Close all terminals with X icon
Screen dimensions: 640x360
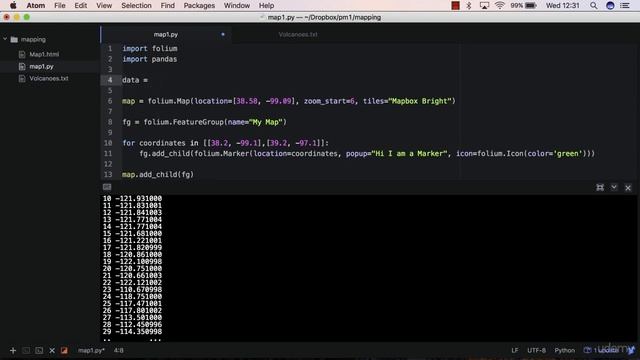(52, 350)
